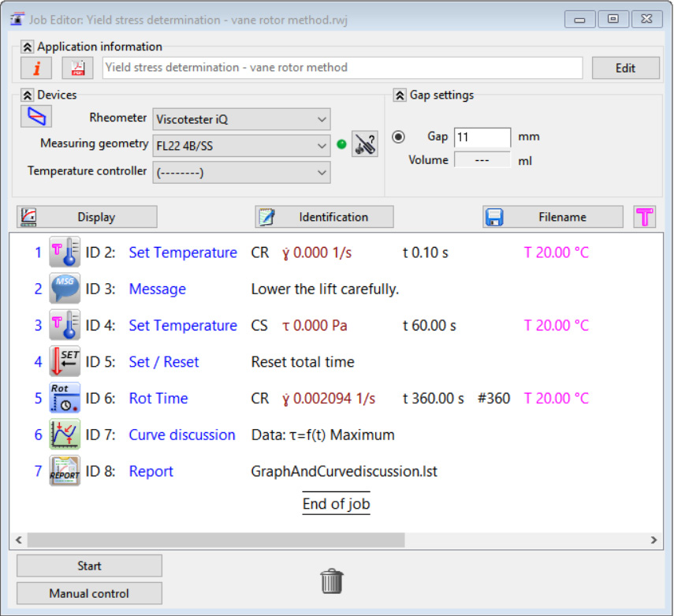This screenshot has width=674, height=616.
Task: Click the red info icon in Application information
Action: (35, 68)
